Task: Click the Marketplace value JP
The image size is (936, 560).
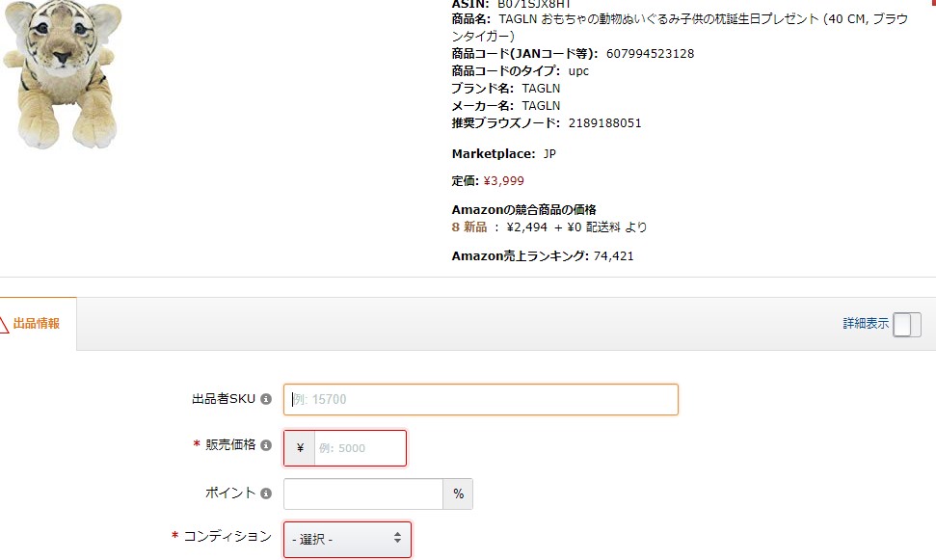Action: (549, 154)
